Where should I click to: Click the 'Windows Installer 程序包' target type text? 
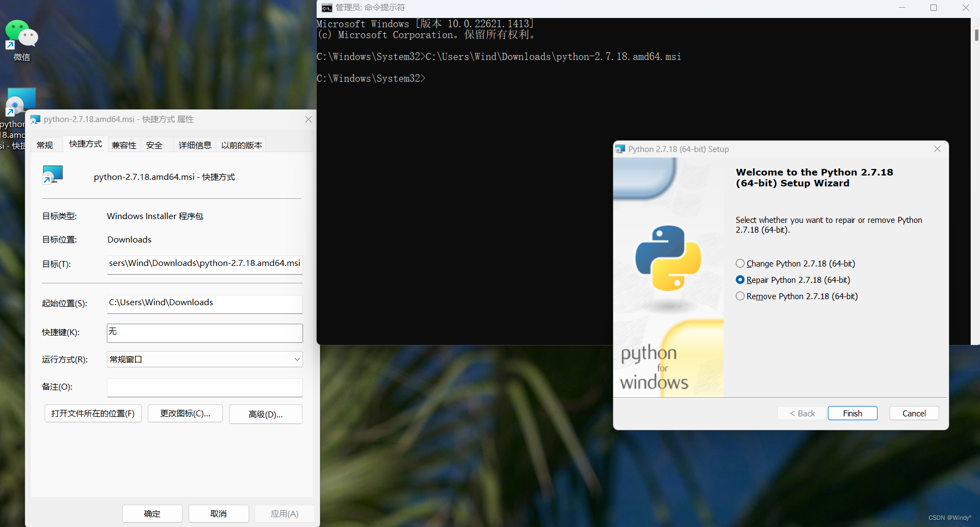155,216
